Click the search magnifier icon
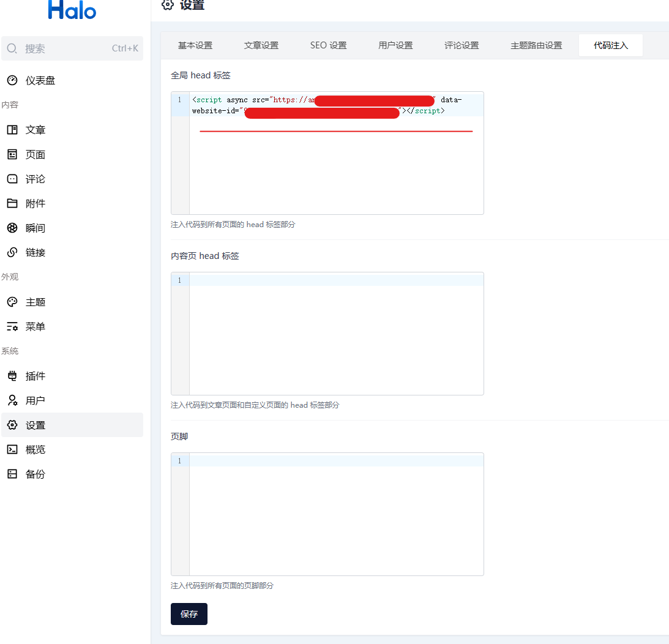The height and width of the screenshot is (644, 669). [x=12, y=48]
